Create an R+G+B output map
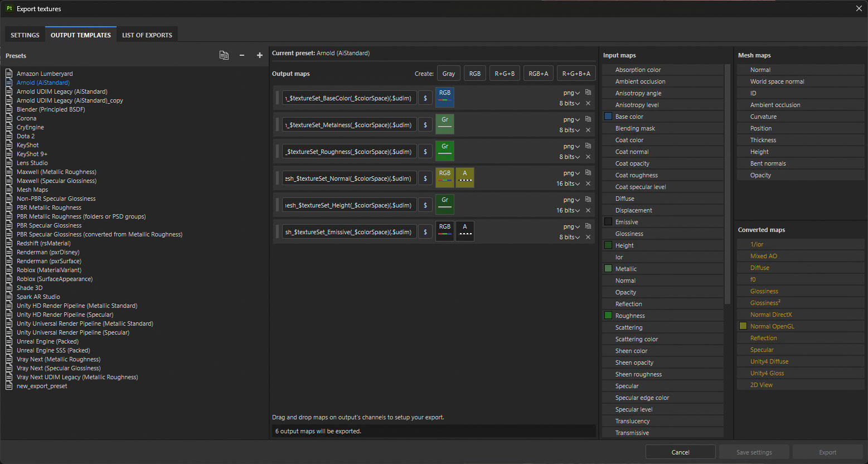 coord(505,73)
